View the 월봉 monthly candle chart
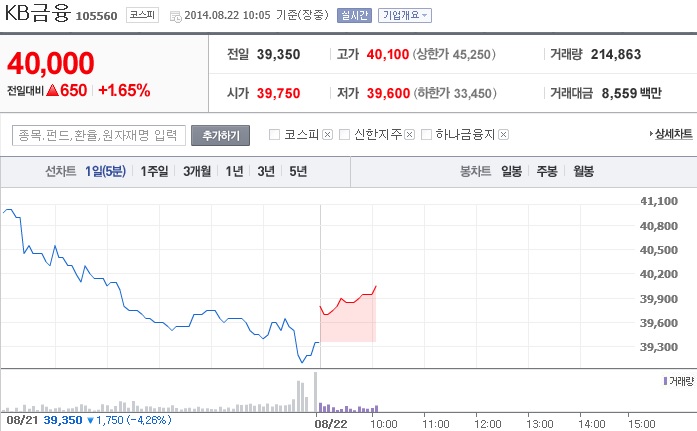This screenshot has height=431, width=697. [x=581, y=171]
